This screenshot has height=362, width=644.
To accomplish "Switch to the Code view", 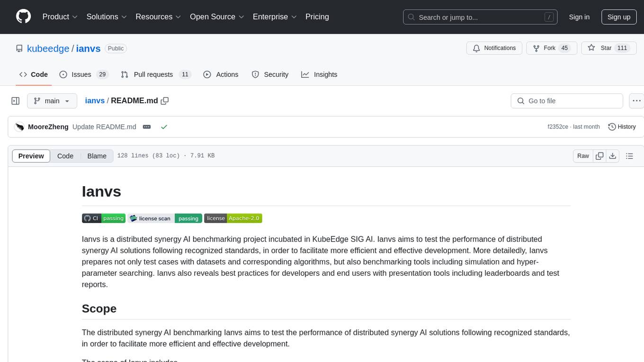I will (65, 156).
